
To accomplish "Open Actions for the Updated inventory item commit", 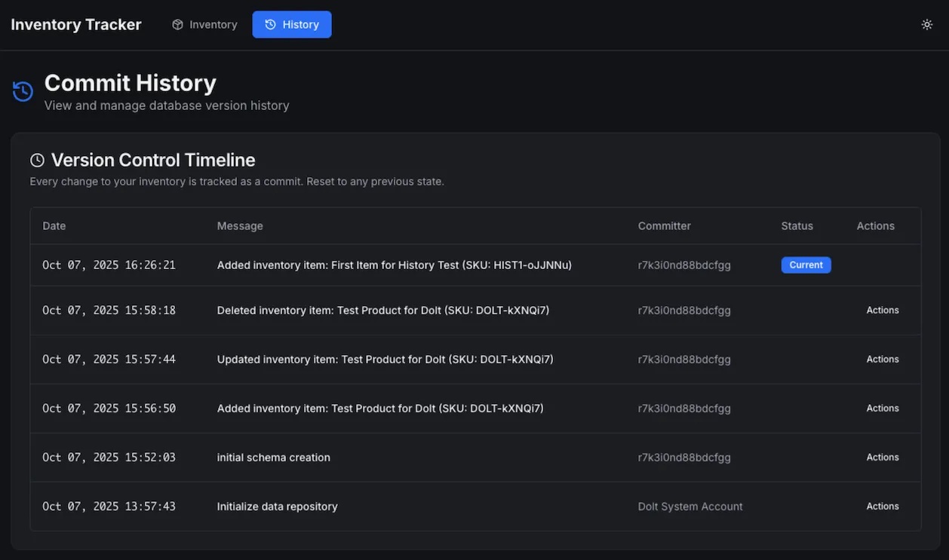I will (x=882, y=360).
